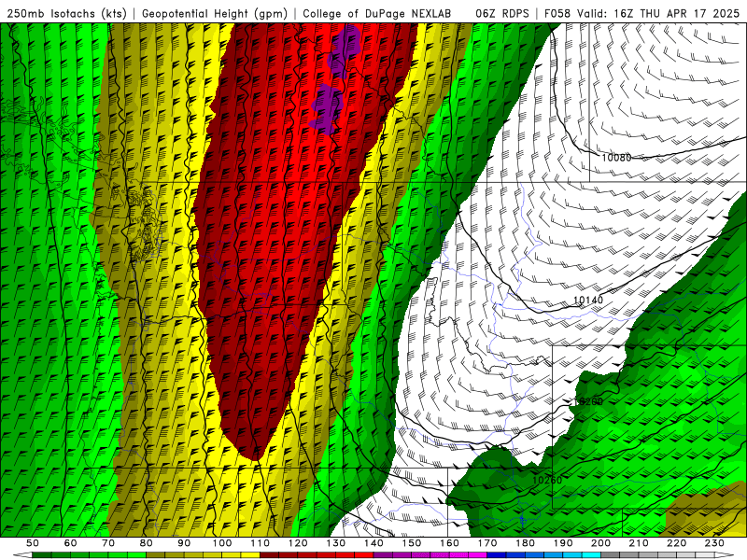
Task: Click the 120 value on the color scale
Action: pyautogui.click(x=298, y=543)
